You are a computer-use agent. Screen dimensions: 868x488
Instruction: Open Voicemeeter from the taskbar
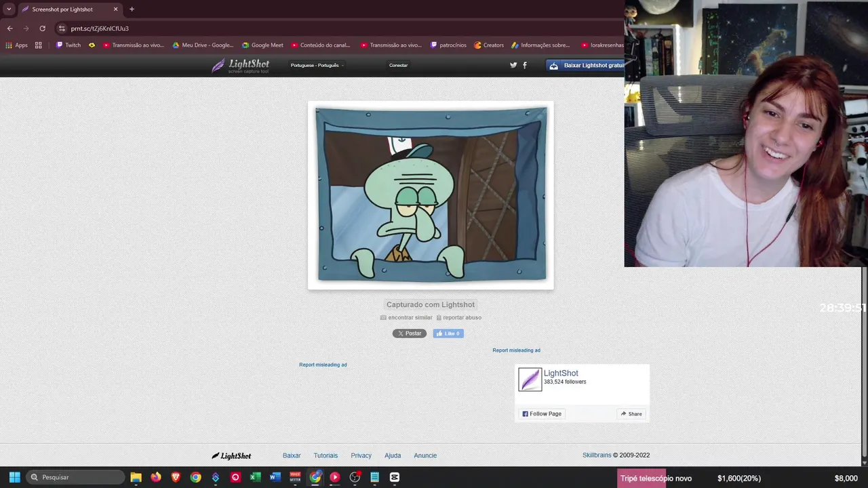(295, 477)
